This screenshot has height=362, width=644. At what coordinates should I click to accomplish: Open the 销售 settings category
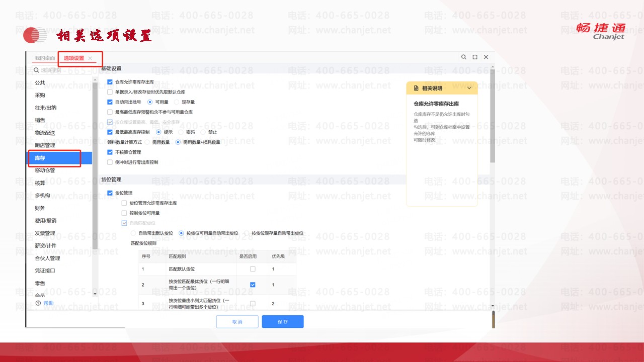tap(40, 120)
